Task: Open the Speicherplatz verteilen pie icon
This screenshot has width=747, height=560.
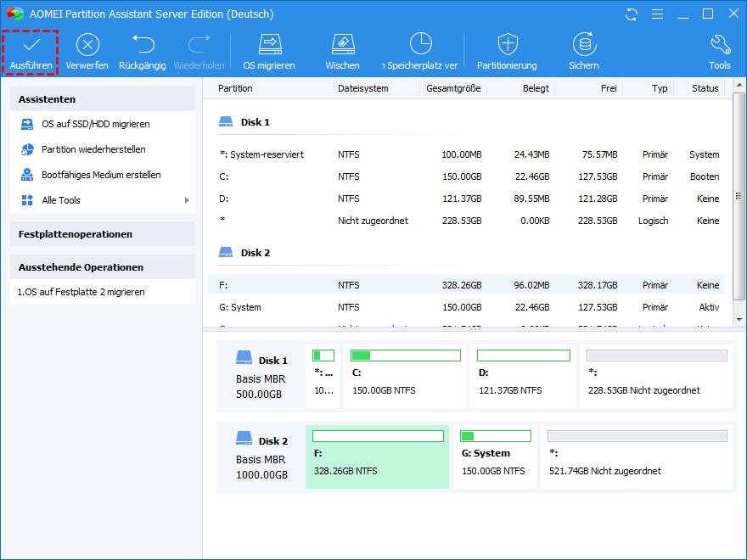Action: pyautogui.click(x=421, y=44)
